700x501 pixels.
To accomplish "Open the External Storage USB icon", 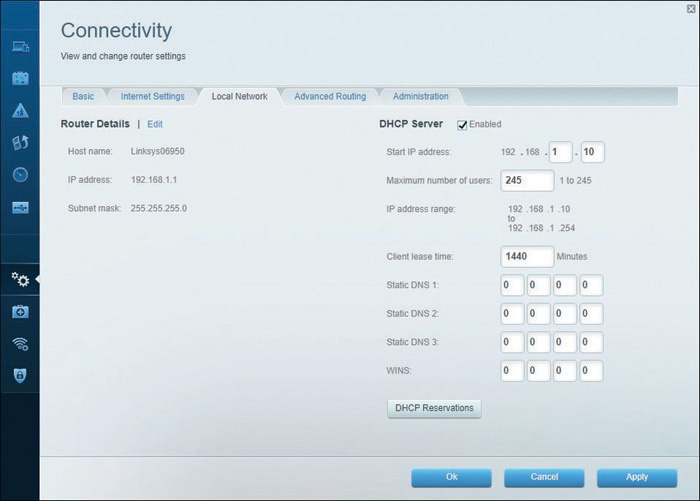I will (x=20, y=207).
